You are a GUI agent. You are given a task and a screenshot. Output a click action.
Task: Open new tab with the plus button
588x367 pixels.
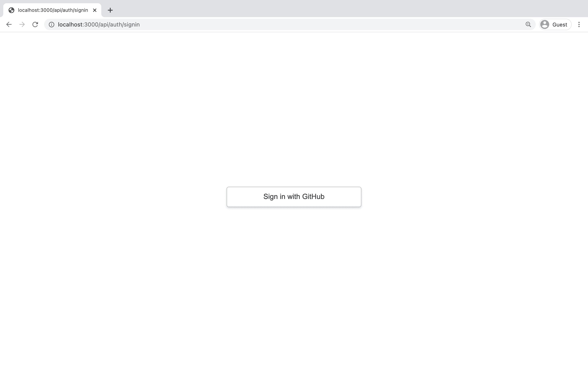(x=110, y=10)
